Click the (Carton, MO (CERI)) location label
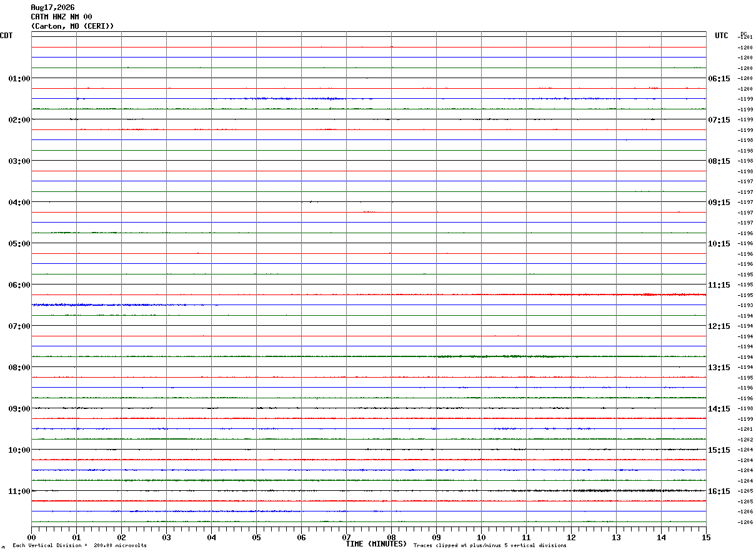The width and height of the screenshot is (756, 554). coord(72,26)
